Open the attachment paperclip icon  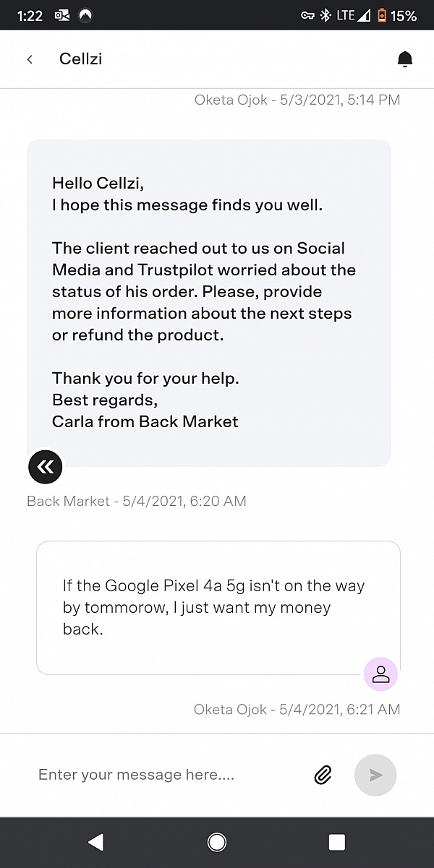pyautogui.click(x=323, y=775)
